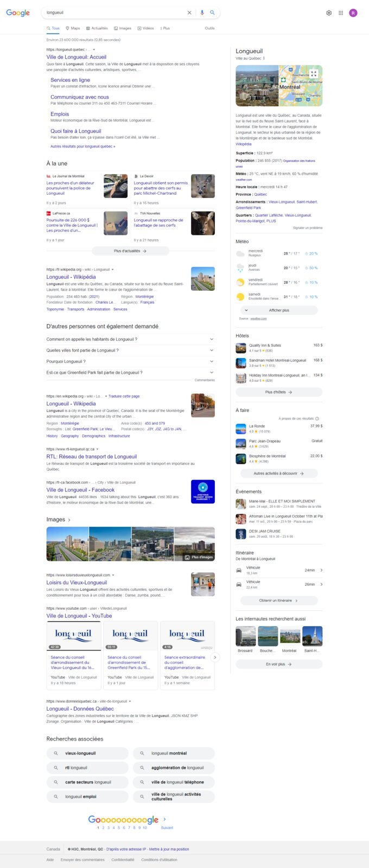Click the Google logo
This screenshot has width=369, height=868.
18,12
